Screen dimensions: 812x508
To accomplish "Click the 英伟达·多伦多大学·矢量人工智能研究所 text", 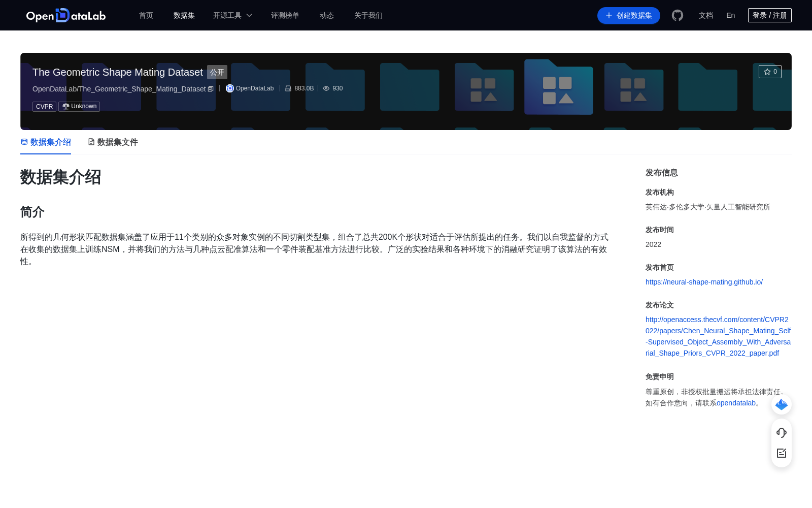I will click(x=708, y=207).
